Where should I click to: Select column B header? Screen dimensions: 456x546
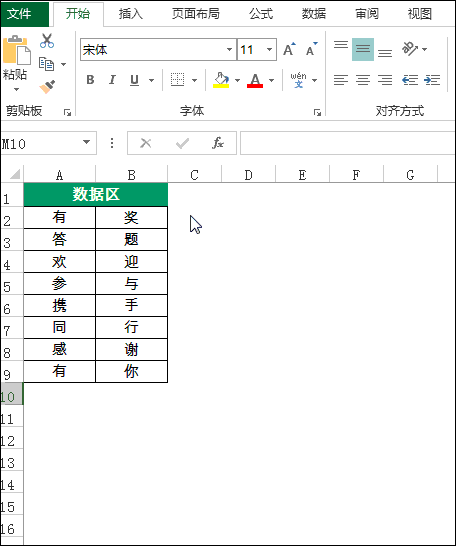click(132, 174)
